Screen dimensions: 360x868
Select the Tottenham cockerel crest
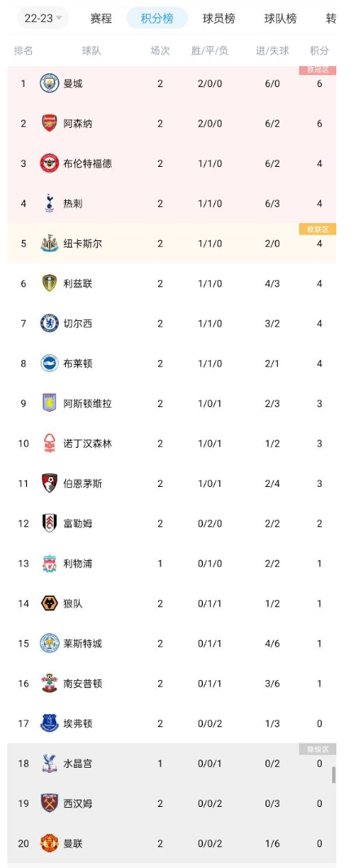[50, 204]
